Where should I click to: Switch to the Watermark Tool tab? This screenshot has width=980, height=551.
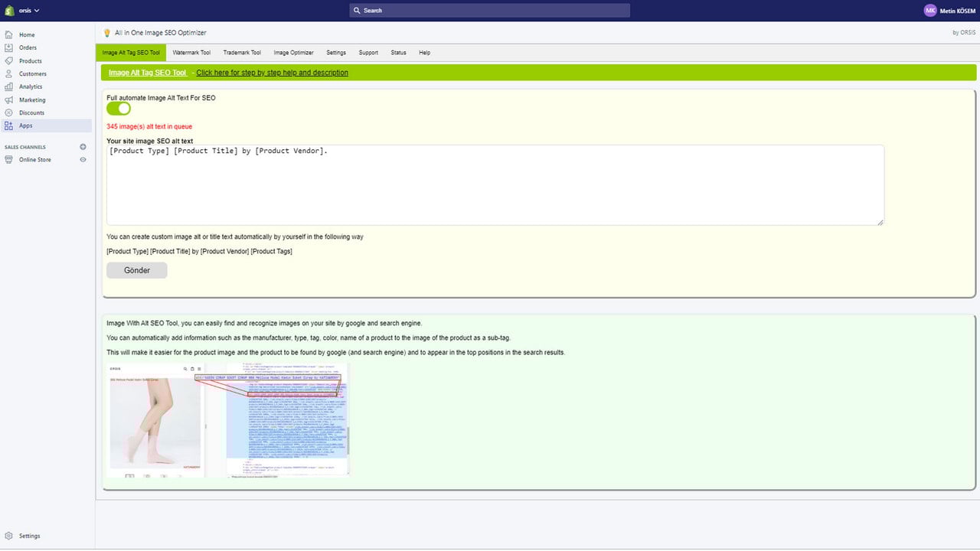[191, 53]
